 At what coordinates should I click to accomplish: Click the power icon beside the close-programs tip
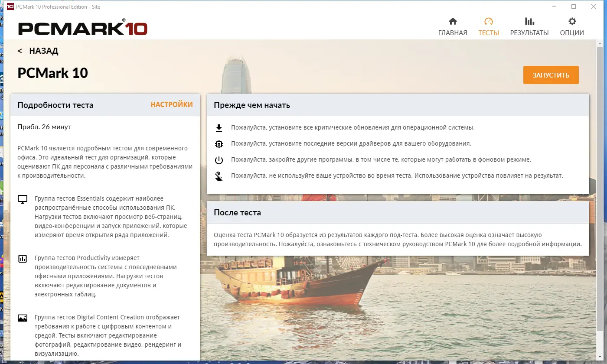(x=219, y=160)
